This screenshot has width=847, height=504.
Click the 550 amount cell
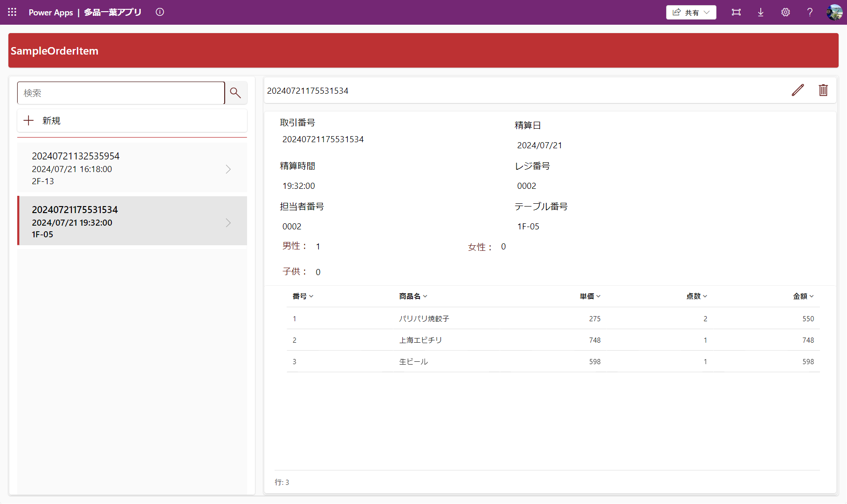click(808, 319)
